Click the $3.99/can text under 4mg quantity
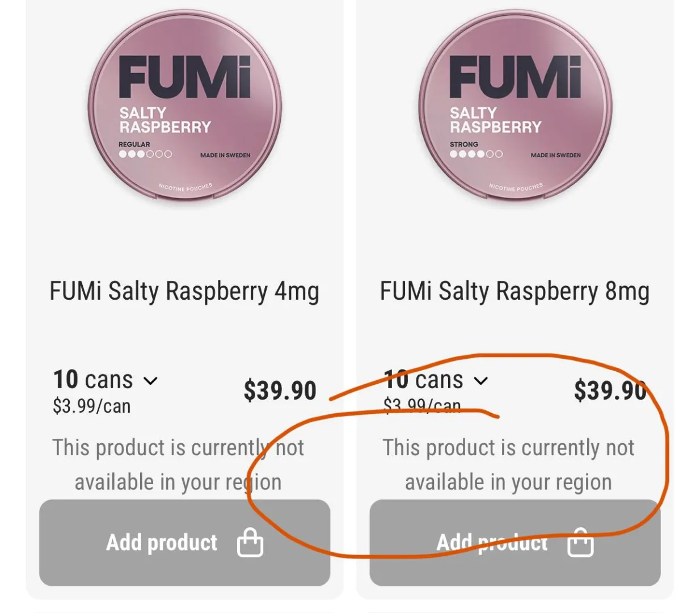Image resolution: width=700 pixels, height=613 pixels. pos(92,406)
